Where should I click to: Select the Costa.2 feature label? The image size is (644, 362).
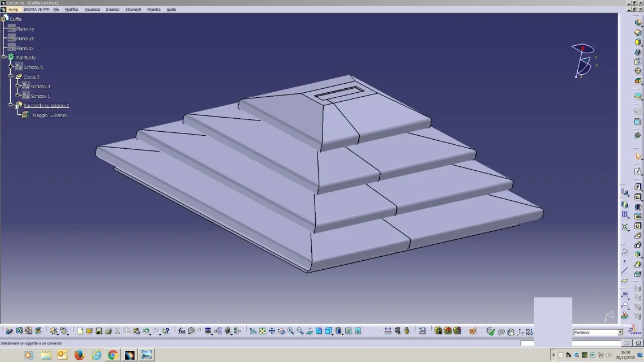click(31, 77)
